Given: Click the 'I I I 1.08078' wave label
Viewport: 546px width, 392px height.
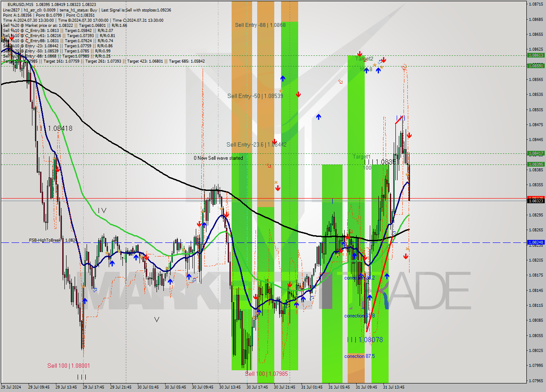Looking at the screenshot, I should pos(365,340).
